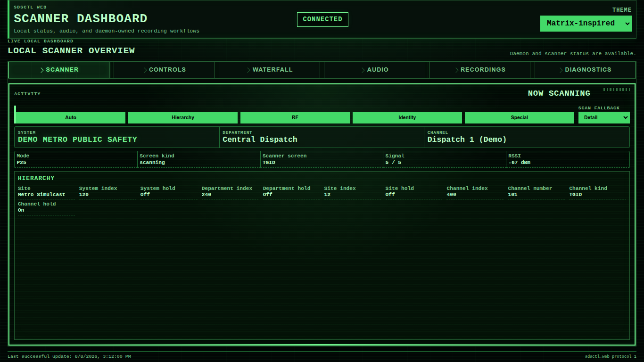Open the Scanner tab
Viewport: 644px width, 362px height.
click(x=59, y=70)
